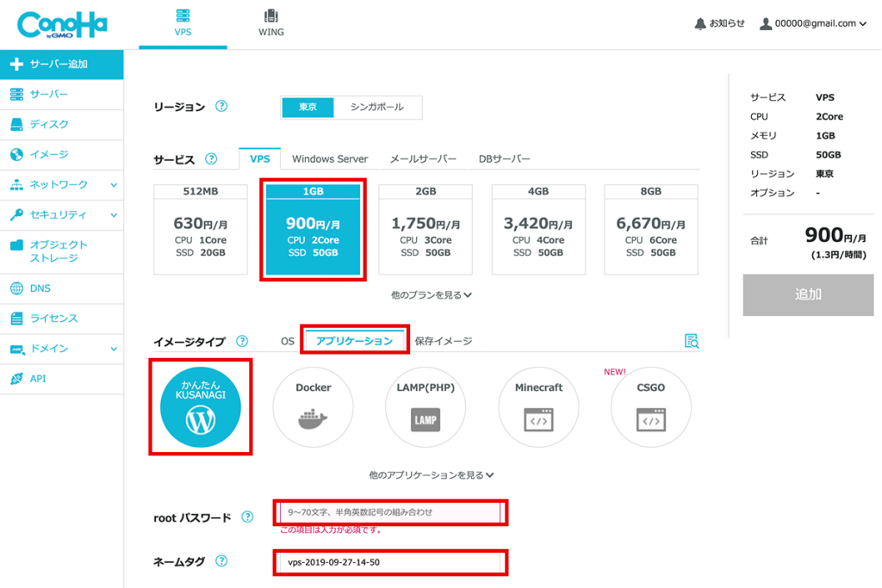This screenshot has width=882, height=588.
Task: Select the Minecraft application image
Action: 538,407
